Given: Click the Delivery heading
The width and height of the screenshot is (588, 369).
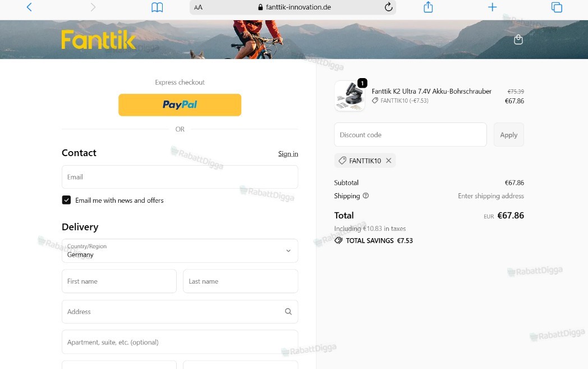Looking at the screenshot, I should (80, 227).
